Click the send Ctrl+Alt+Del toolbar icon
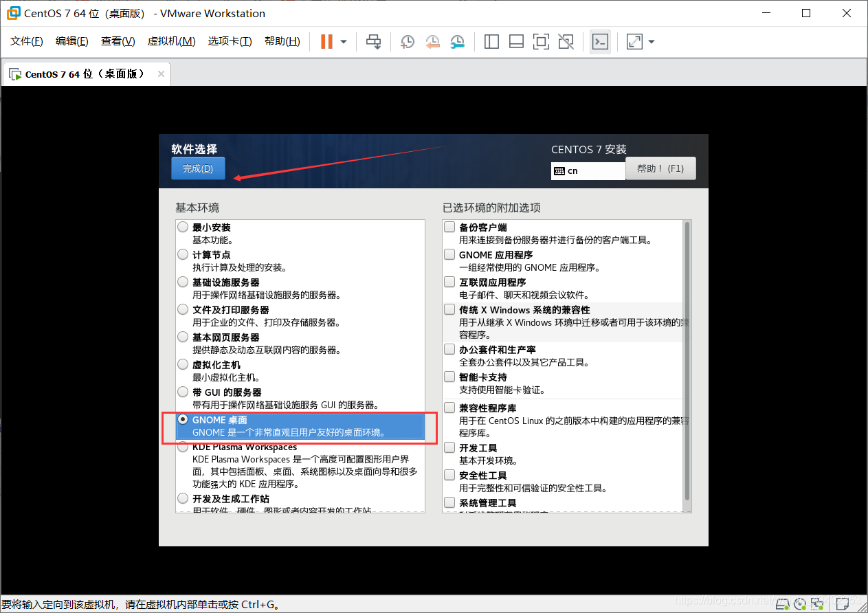Image resolution: width=868 pixels, height=613 pixels. (373, 42)
